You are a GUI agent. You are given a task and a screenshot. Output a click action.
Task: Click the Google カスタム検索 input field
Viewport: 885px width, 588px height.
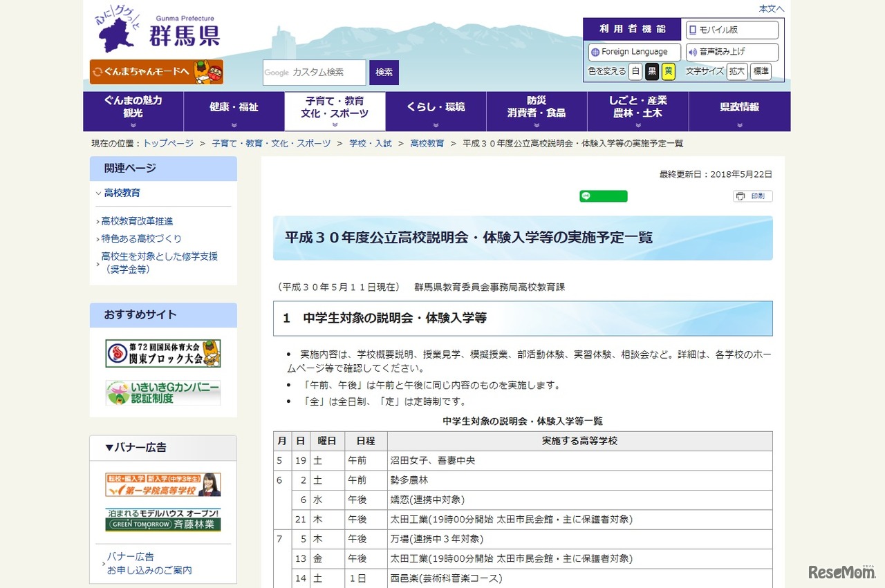coord(314,73)
